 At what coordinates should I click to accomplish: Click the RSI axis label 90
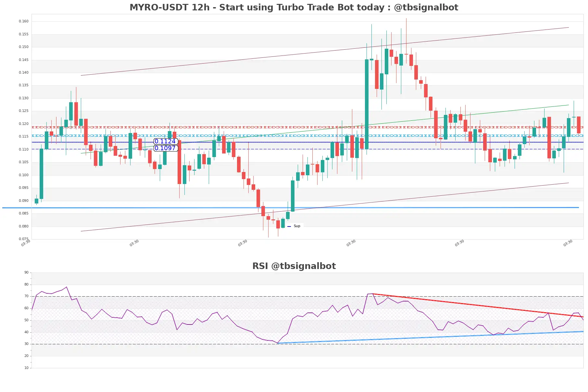pos(26,272)
